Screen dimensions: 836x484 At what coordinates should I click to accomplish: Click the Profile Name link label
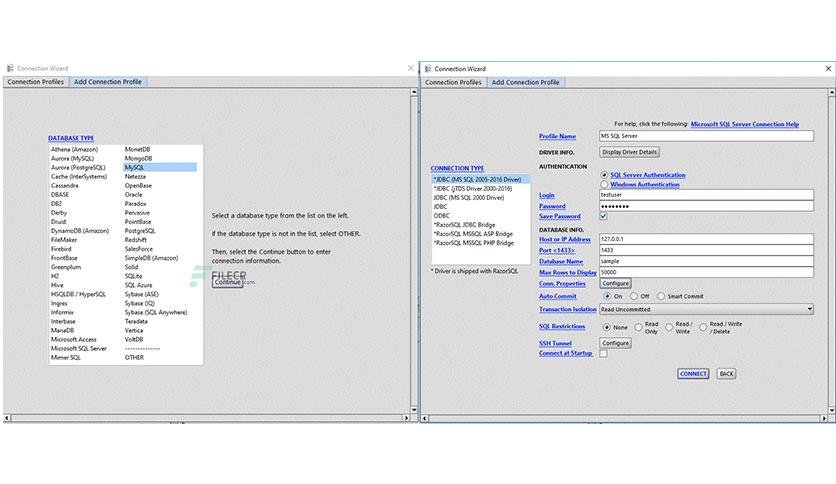click(557, 136)
